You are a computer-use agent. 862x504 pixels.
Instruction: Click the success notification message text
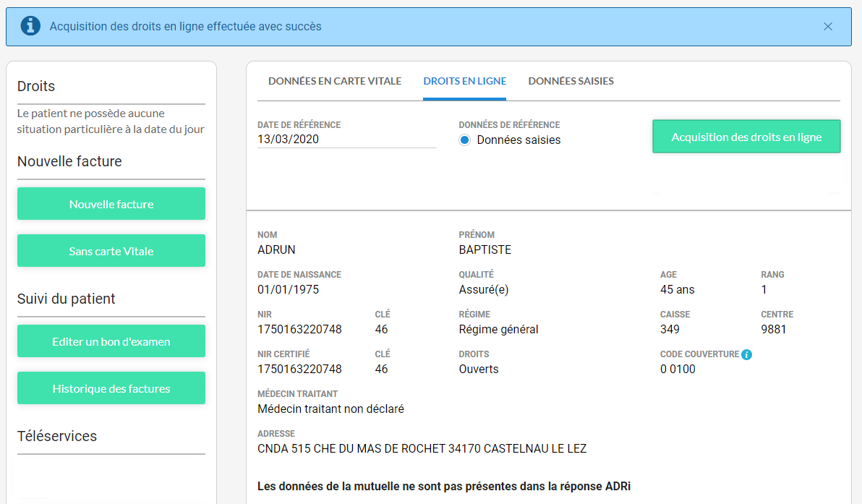[x=185, y=27]
